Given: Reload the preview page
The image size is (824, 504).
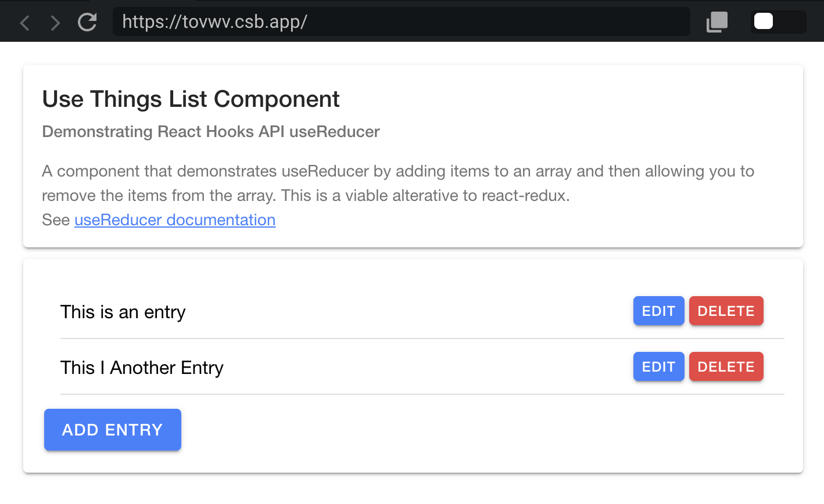Looking at the screenshot, I should (87, 22).
